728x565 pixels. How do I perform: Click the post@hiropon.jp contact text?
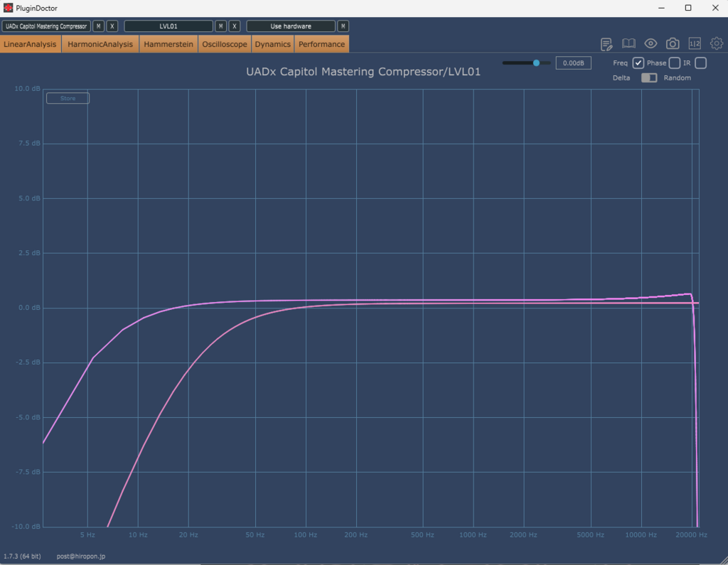coord(81,556)
